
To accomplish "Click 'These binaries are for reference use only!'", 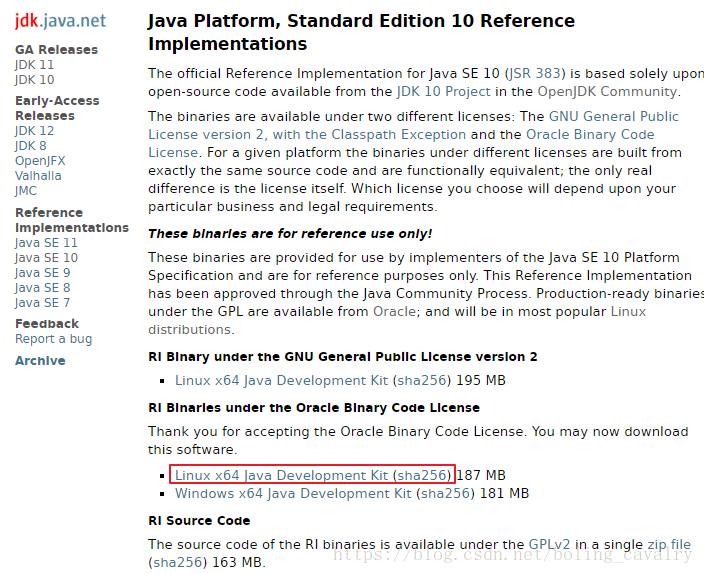I will pyautogui.click(x=290, y=234).
